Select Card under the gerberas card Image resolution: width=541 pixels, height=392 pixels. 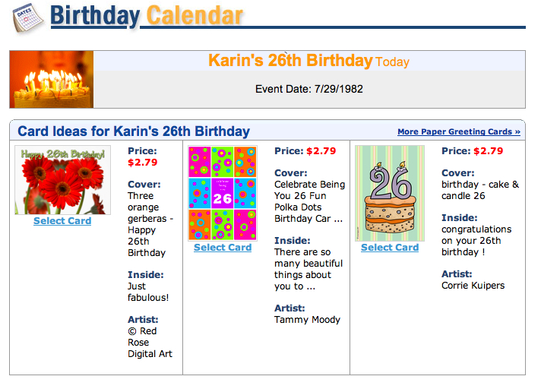pyautogui.click(x=62, y=221)
